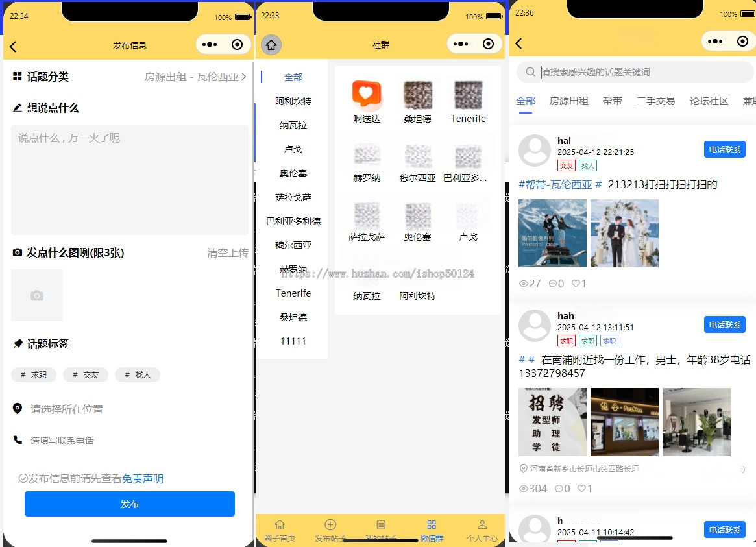Select 萨拉戈萨 in the 社群 sidebar

pyautogui.click(x=293, y=197)
